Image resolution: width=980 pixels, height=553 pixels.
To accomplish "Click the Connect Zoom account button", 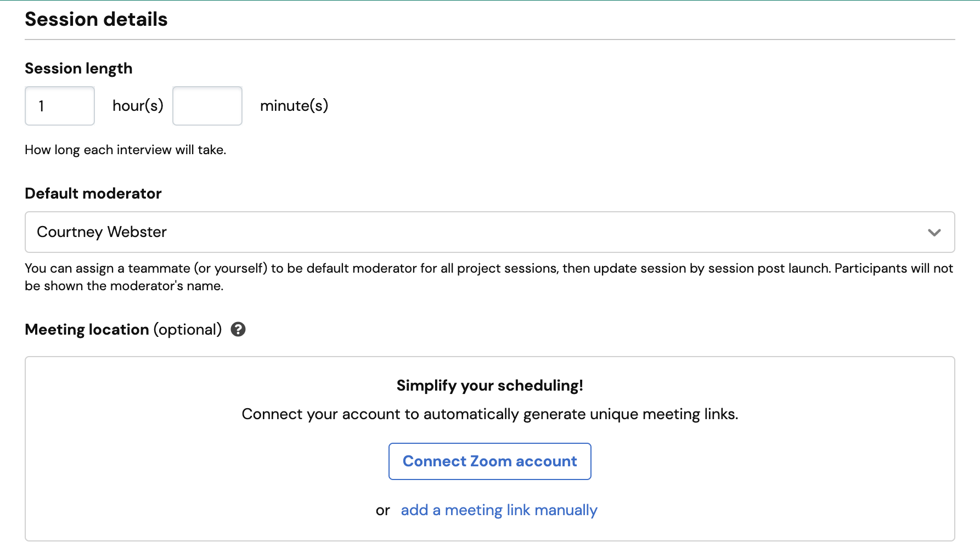I will pyautogui.click(x=489, y=461).
